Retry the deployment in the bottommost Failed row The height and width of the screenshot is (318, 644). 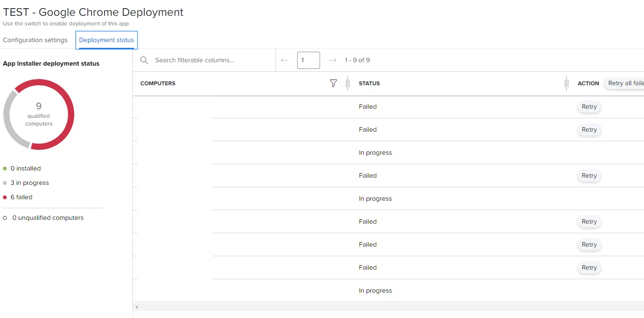(x=589, y=268)
